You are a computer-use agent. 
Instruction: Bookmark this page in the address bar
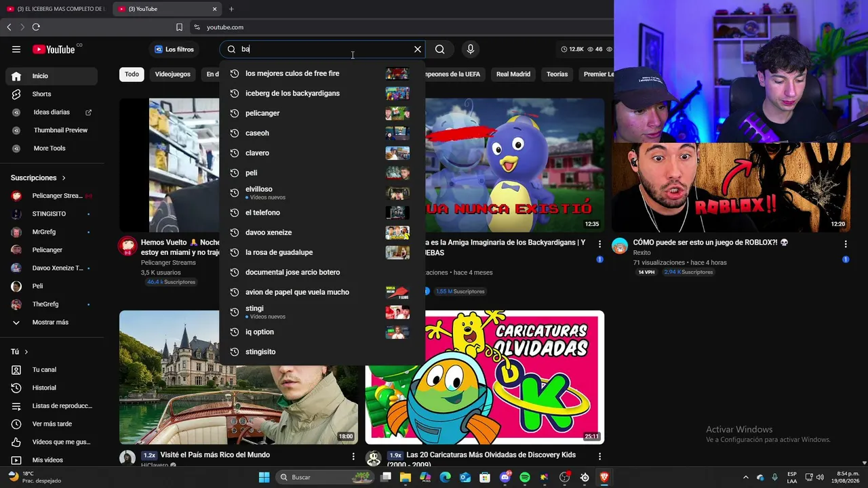[179, 27]
